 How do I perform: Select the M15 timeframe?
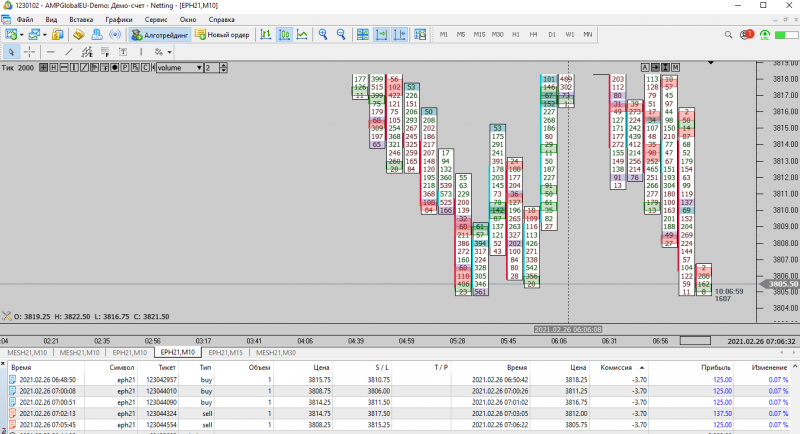[479, 35]
